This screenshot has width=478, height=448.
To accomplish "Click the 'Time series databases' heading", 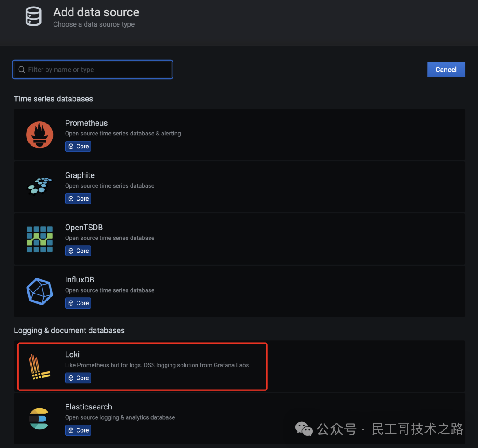I will [x=54, y=99].
